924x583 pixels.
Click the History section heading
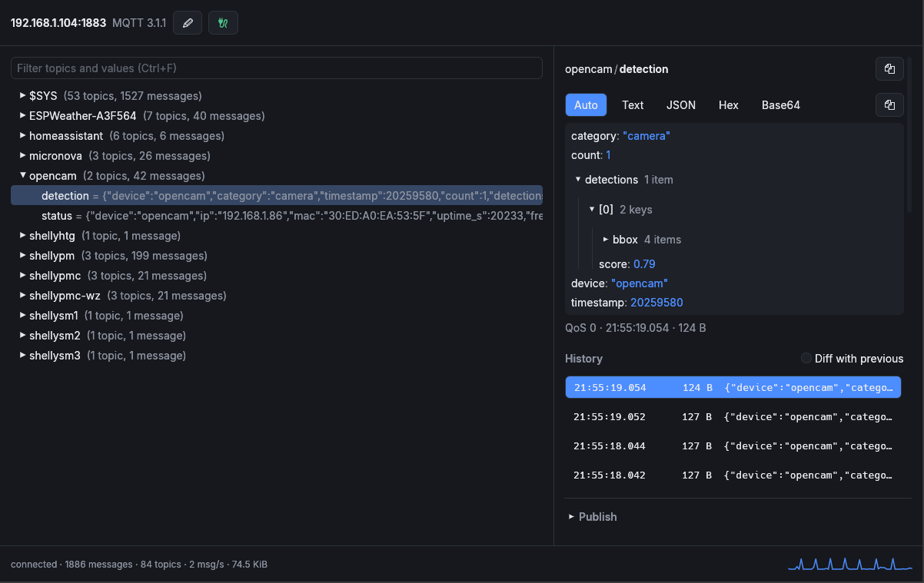click(583, 359)
